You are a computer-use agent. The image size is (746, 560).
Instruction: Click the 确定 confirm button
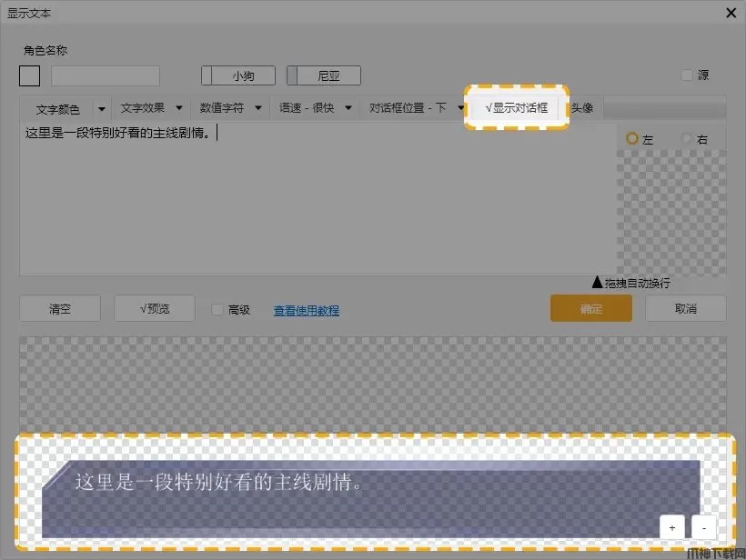coord(590,309)
